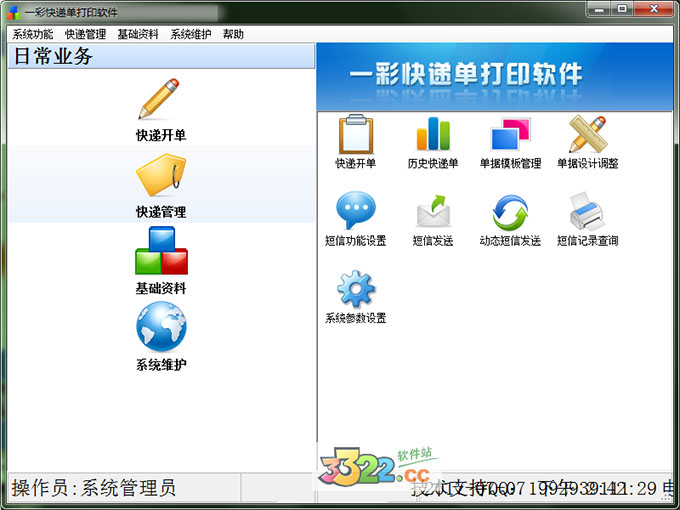The height and width of the screenshot is (510, 680).
Task: Click the 日常业务 panel header
Action: point(161,56)
